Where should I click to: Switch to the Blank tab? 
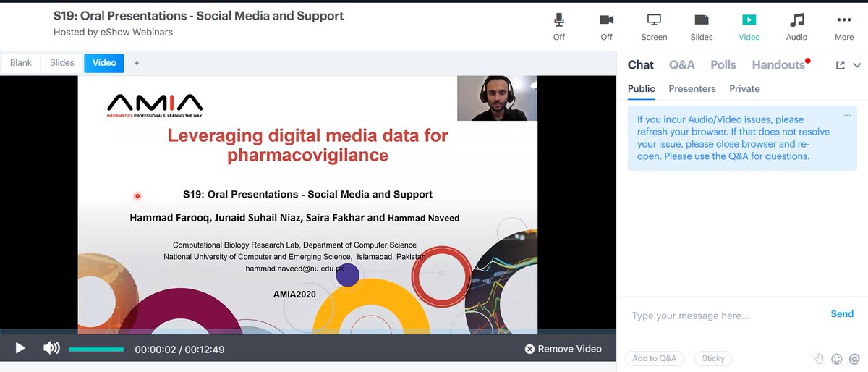tap(21, 63)
